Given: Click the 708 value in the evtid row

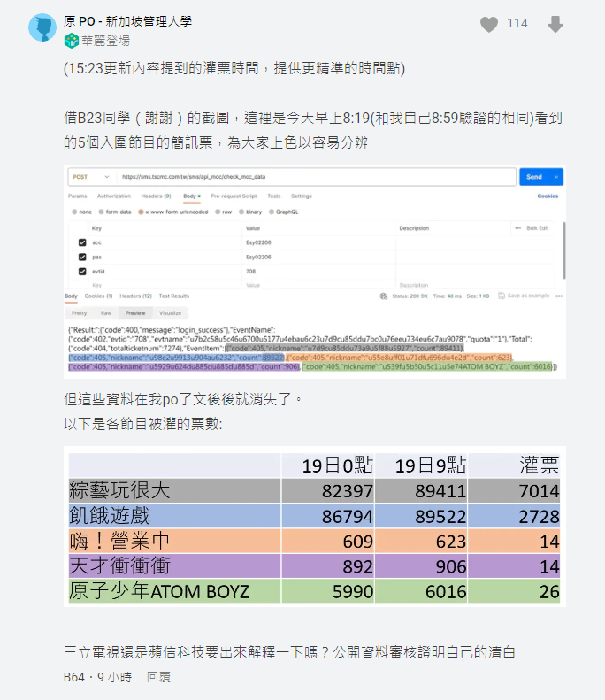Looking at the screenshot, I should (250, 271).
